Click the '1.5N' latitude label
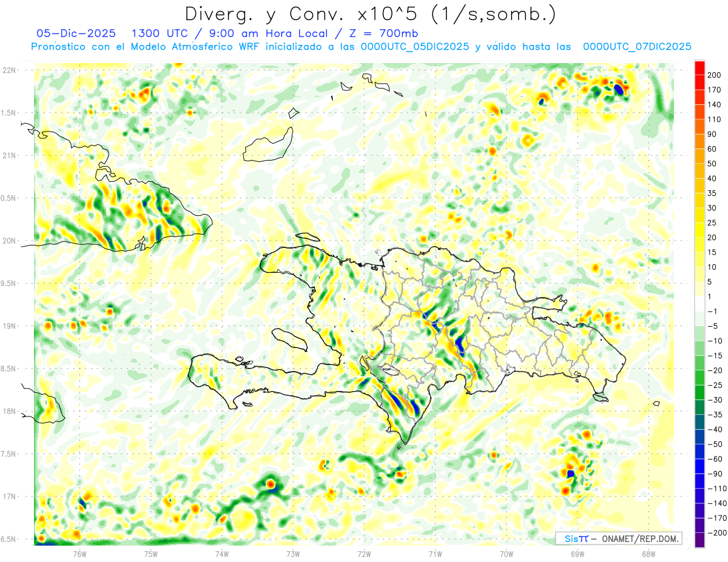Viewport: 728px width, 562px height. coord(10,113)
